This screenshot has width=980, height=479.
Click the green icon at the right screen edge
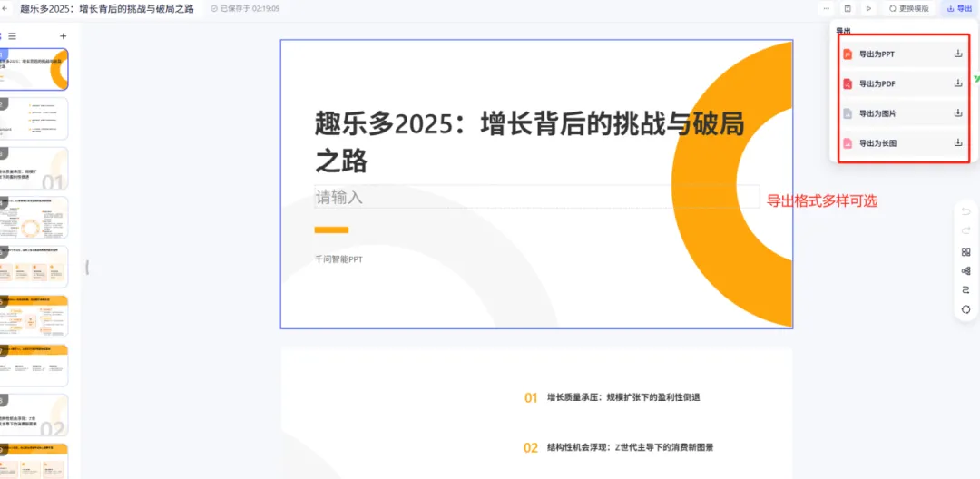pos(976,79)
